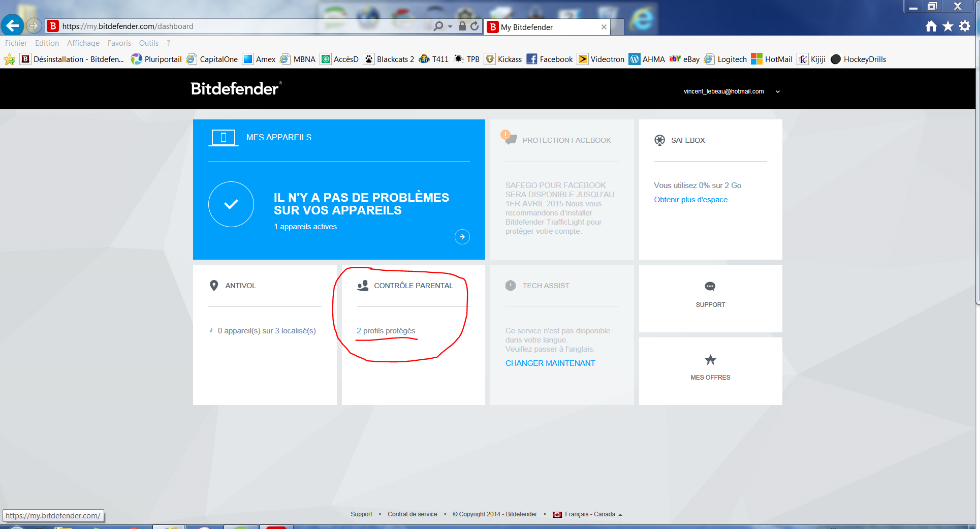The image size is (980, 529).
Task: Click '0 appareil(s) sur 3 localisé(s)' text
Action: (x=267, y=331)
